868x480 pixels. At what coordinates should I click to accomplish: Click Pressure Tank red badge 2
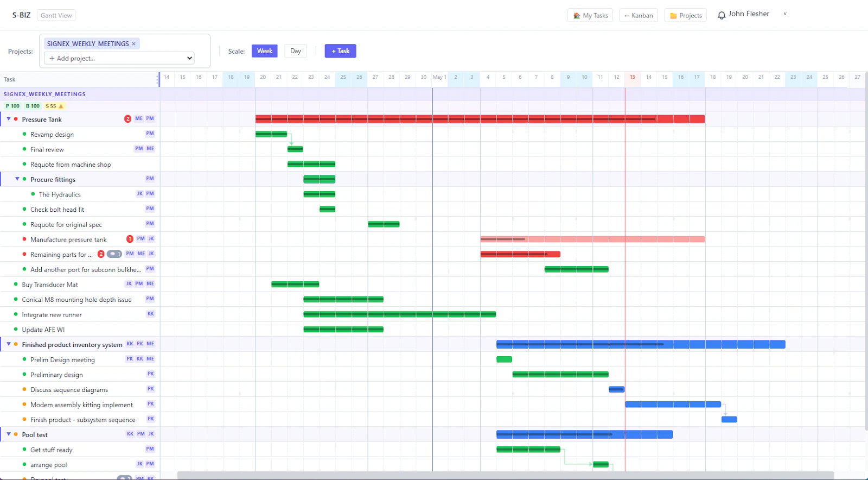coord(128,119)
